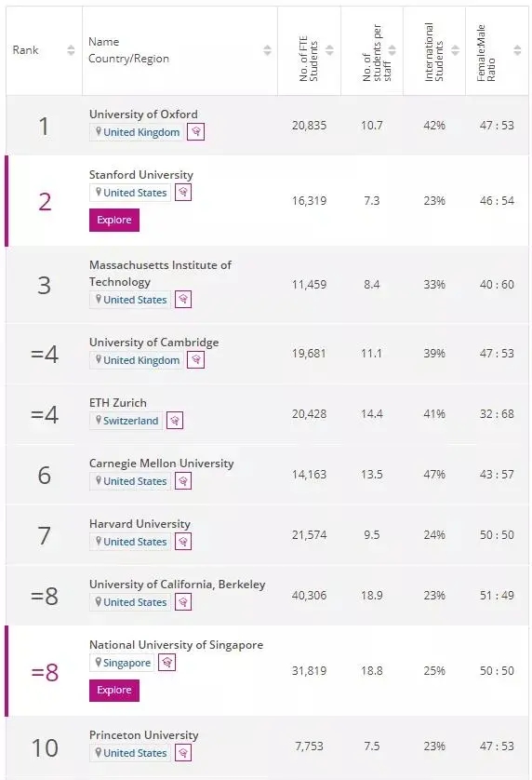
Task: Click graduation cap icon beside Singapore
Action: (166, 662)
